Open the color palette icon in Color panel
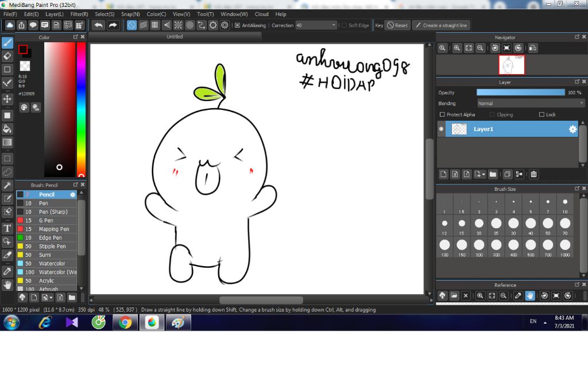588x380 pixels. coord(24,108)
